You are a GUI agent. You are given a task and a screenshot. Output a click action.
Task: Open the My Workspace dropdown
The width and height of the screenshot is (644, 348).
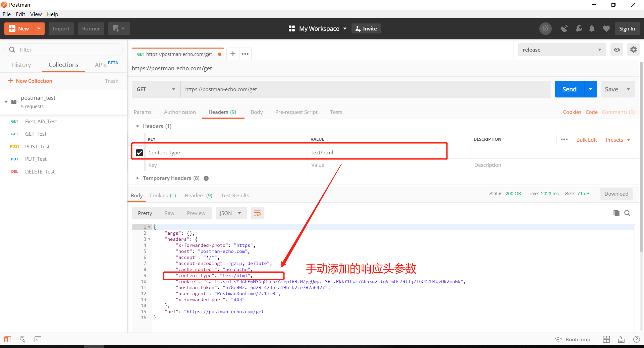(318, 28)
